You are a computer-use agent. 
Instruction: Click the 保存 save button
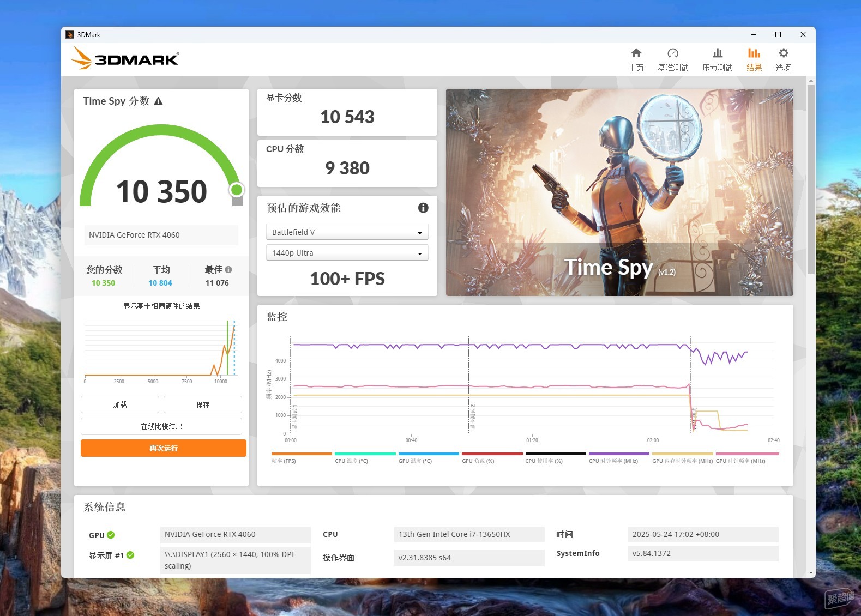(x=203, y=404)
